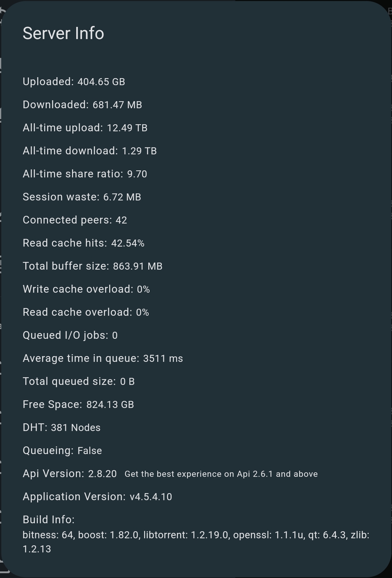This screenshot has width=392, height=578.
Task: Select the All-time upload 12.49 TB value
Action: coord(127,128)
